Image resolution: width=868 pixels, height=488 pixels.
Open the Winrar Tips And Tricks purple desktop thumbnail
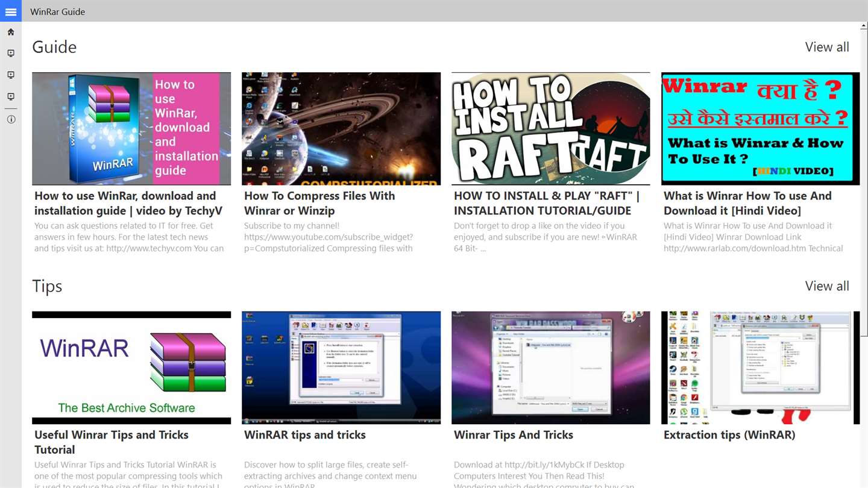[x=551, y=368]
